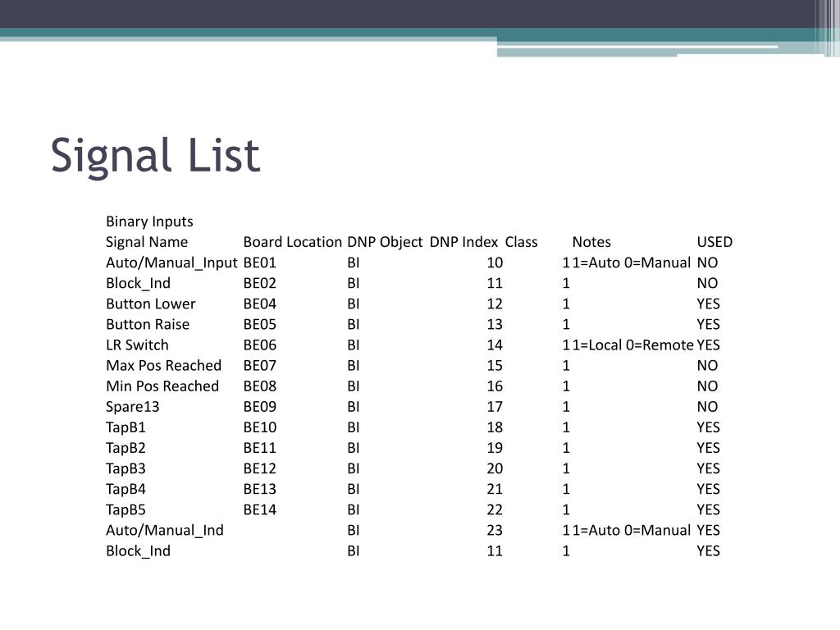
Task: Click the 'Signal Name' column header
Action: 147,242
